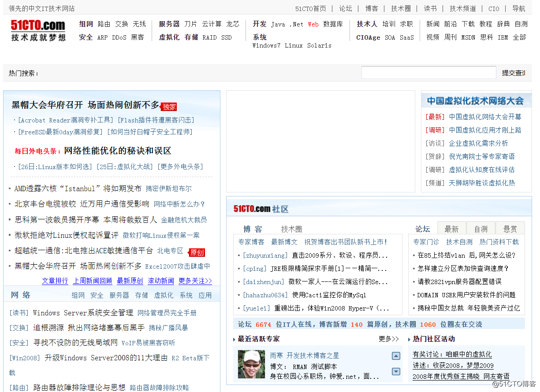The width and height of the screenshot is (540, 392).
Task: Click the 提交查询 button
Action: [x=514, y=73]
